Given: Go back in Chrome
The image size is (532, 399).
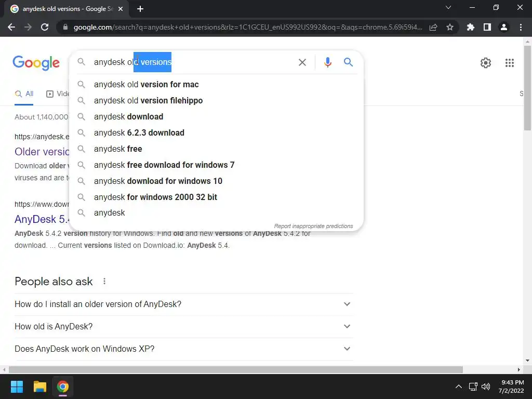Looking at the screenshot, I should (x=11, y=27).
